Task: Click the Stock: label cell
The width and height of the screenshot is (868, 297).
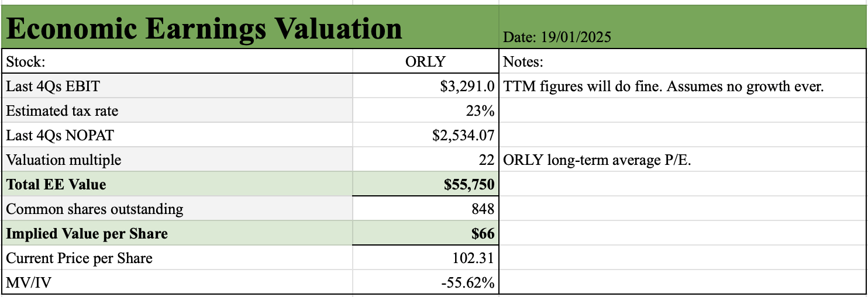Action: click(178, 61)
